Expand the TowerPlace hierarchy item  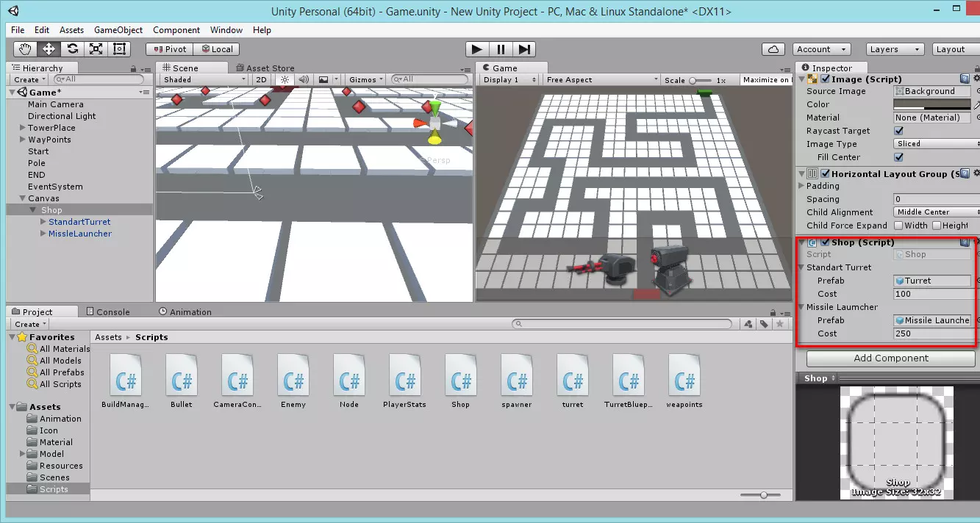[22, 128]
